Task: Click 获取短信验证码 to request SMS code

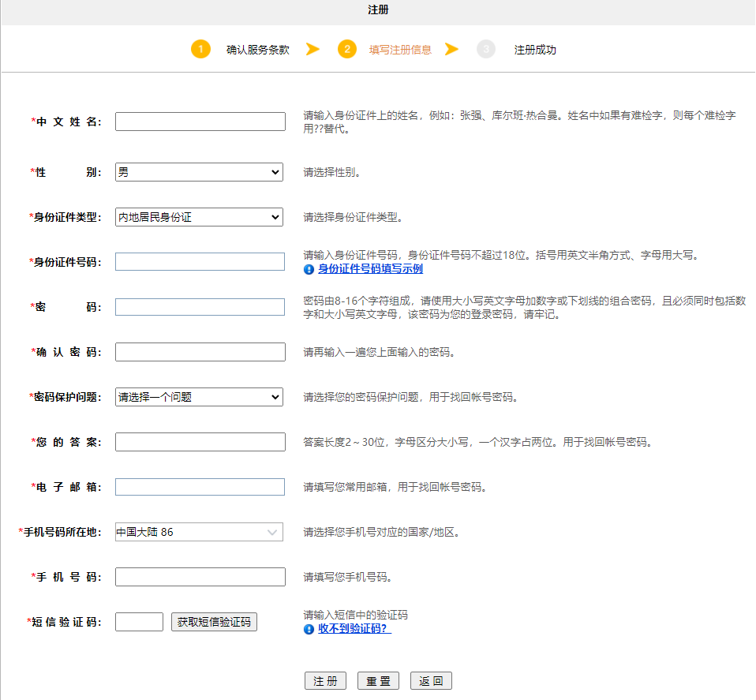Action: click(214, 621)
